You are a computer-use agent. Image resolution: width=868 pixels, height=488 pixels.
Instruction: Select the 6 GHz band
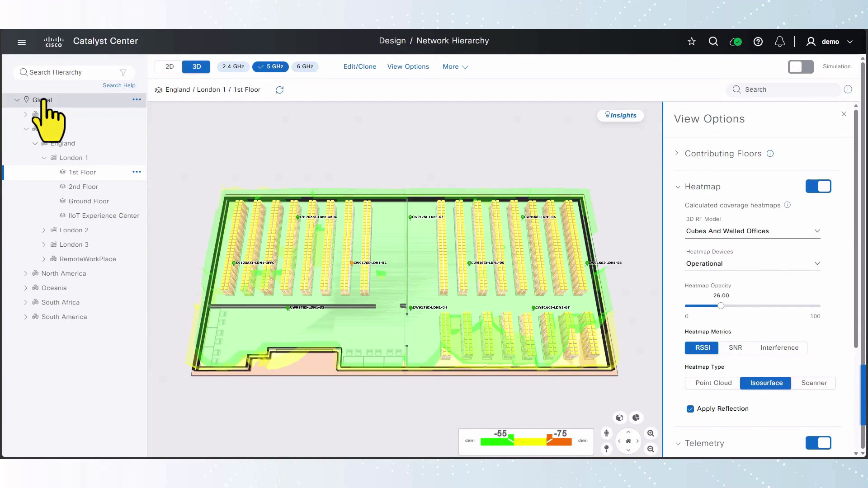[305, 67]
